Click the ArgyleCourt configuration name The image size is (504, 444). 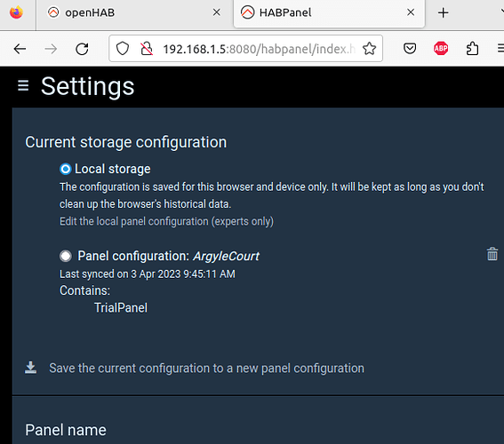pos(226,257)
